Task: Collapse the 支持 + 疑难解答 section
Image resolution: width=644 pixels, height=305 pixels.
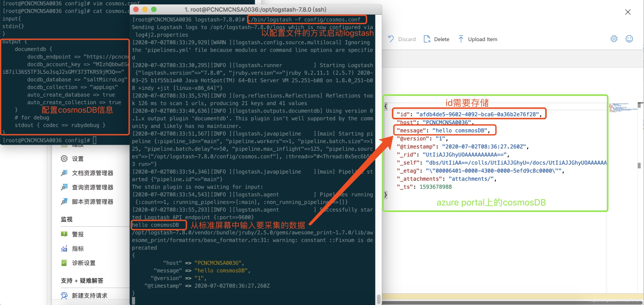Action: tap(83, 280)
